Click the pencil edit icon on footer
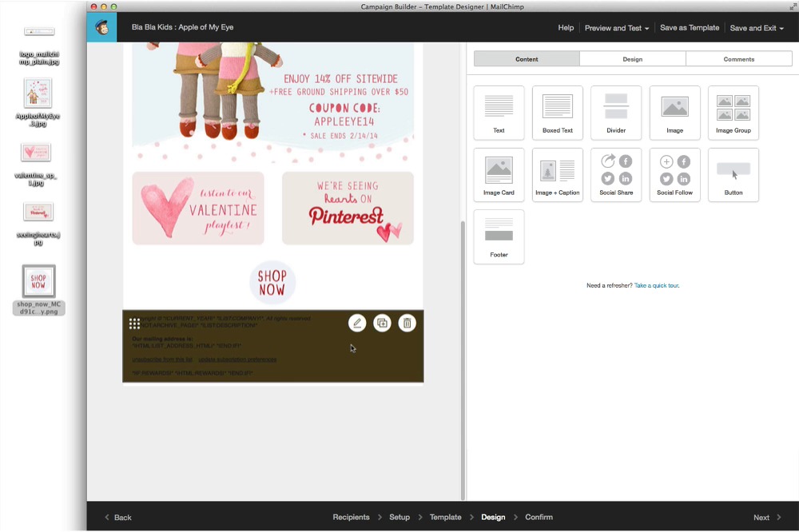The height and width of the screenshot is (532, 799). coord(357,323)
